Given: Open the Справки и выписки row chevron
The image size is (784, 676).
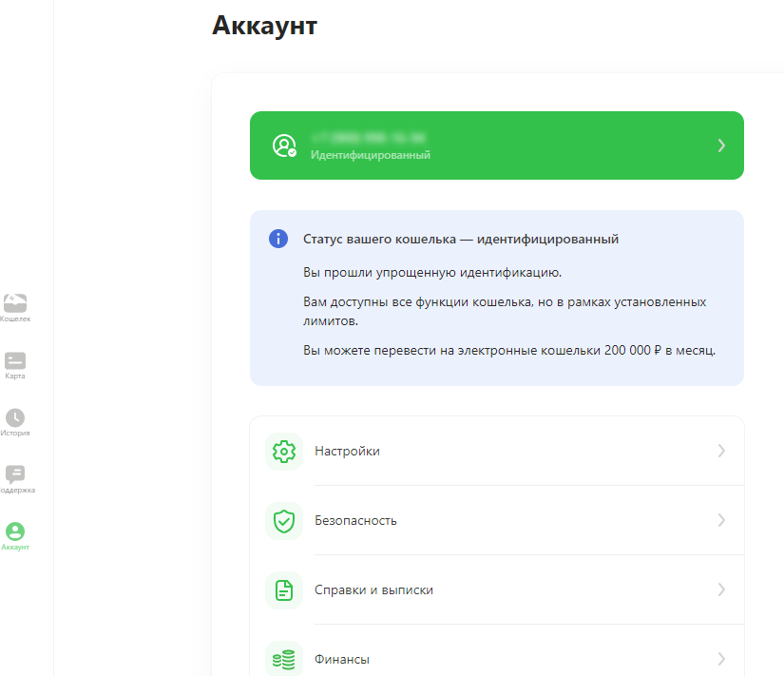Looking at the screenshot, I should coord(721,589).
